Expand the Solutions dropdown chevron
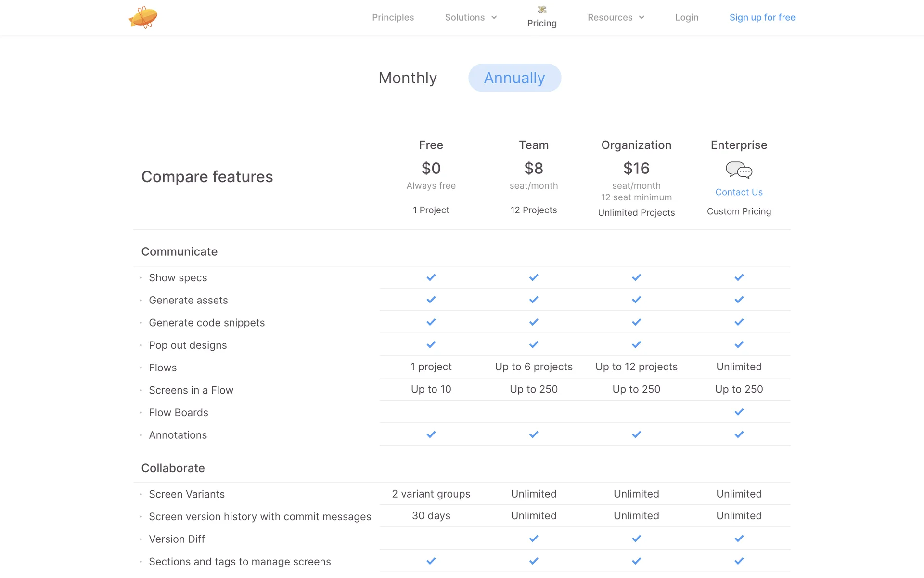Image resolution: width=924 pixels, height=578 pixels. [x=494, y=17]
